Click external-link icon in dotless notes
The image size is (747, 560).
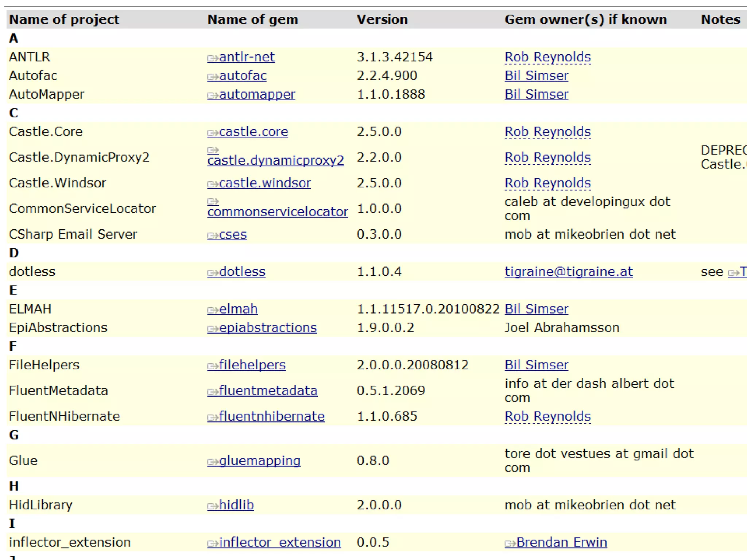point(733,273)
